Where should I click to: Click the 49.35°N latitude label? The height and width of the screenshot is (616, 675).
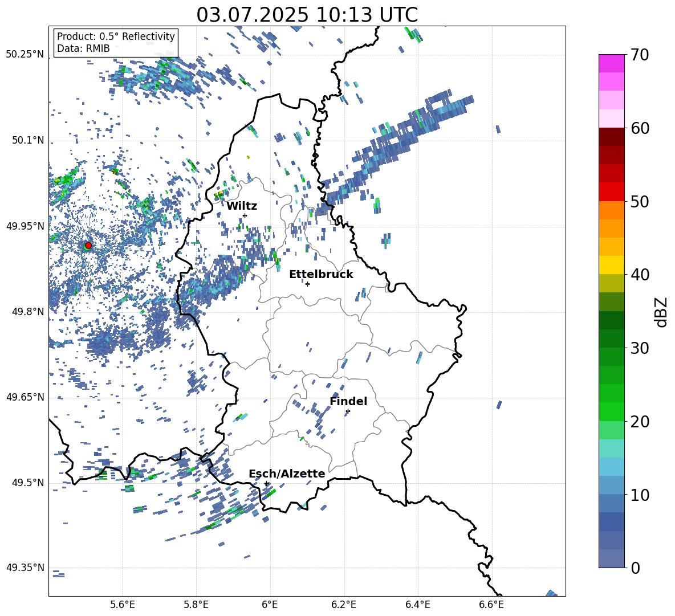click(25, 568)
